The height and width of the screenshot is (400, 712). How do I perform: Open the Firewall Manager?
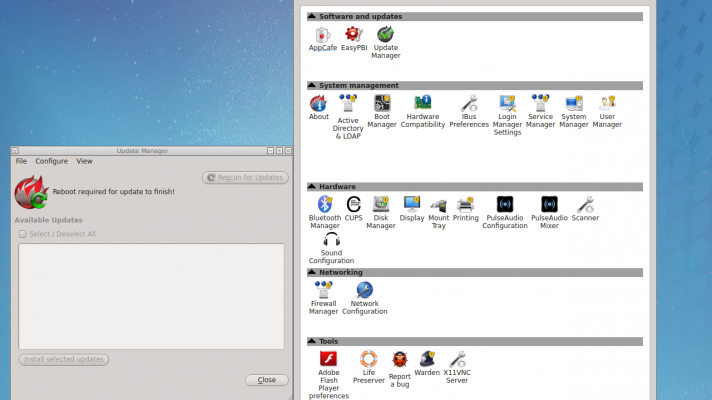(323, 291)
